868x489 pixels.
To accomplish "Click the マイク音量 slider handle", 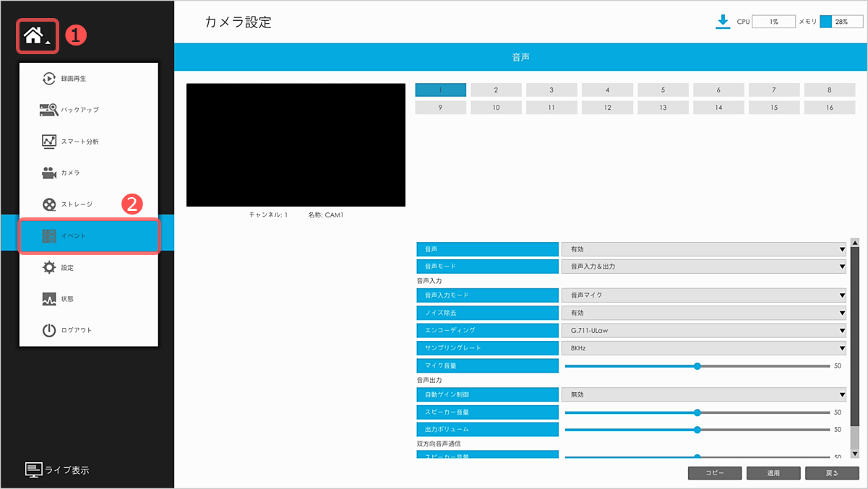I will point(697,366).
